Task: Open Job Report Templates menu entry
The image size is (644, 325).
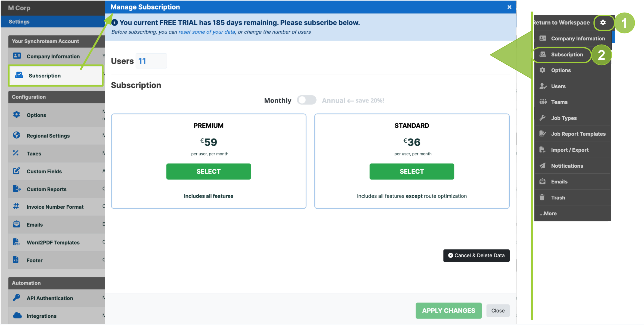Action: [578, 134]
